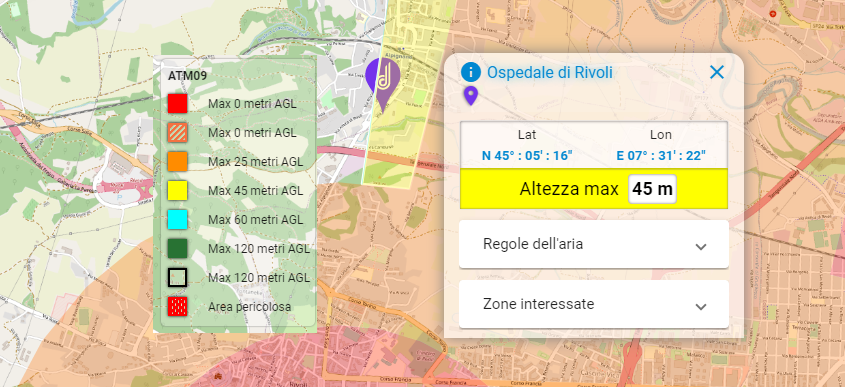Click the black-outlined Max 120 metri swatch
This screenshot has height=387, width=845.
point(177,278)
